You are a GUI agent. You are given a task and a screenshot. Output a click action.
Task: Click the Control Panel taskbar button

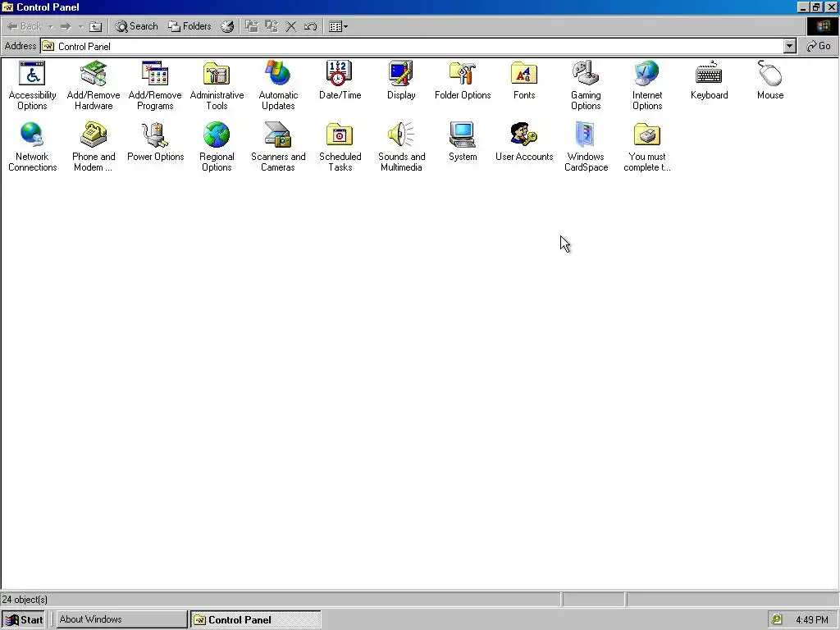pos(256,619)
